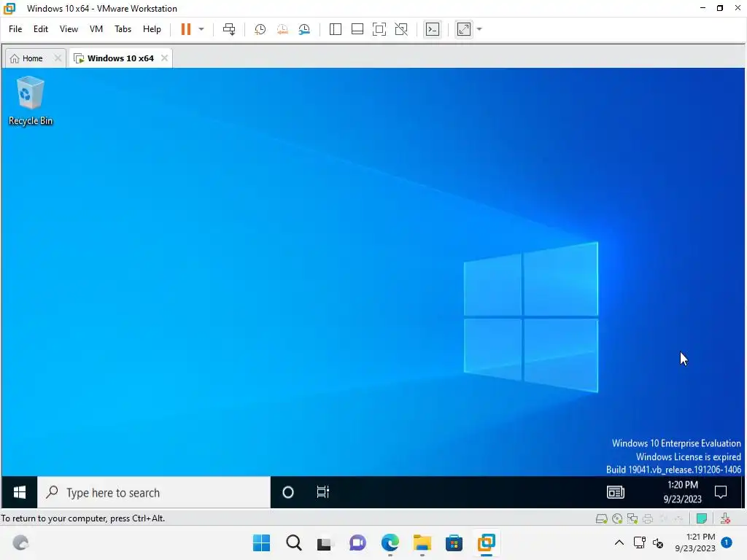This screenshot has height=560, width=747.
Task: Open the File menu
Action: 15,29
